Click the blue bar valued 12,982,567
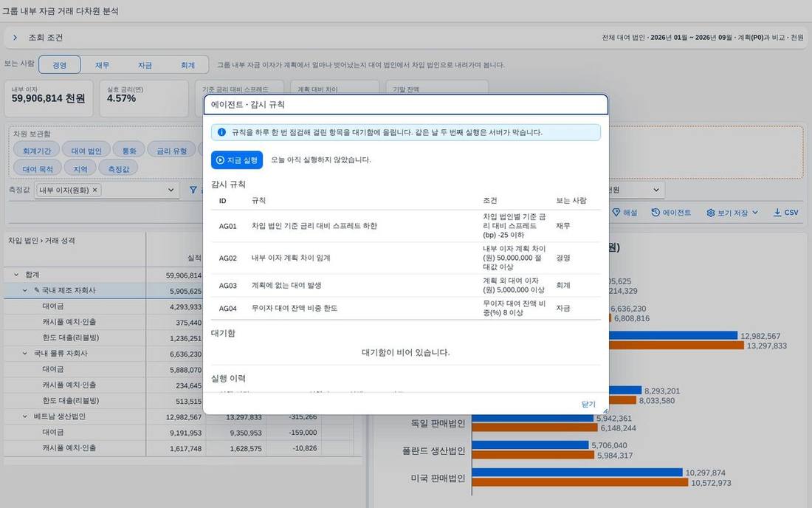 pyautogui.click(x=672, y=335)
